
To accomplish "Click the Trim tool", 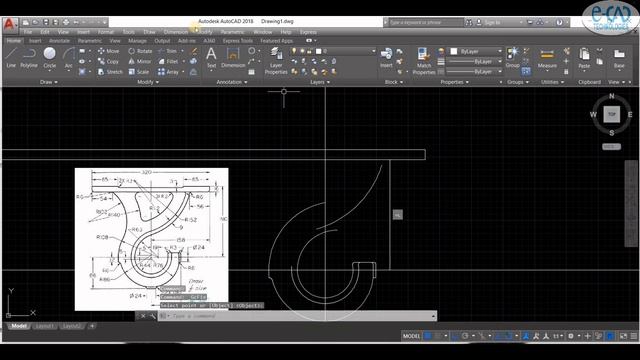I will [x=168, y=51].
